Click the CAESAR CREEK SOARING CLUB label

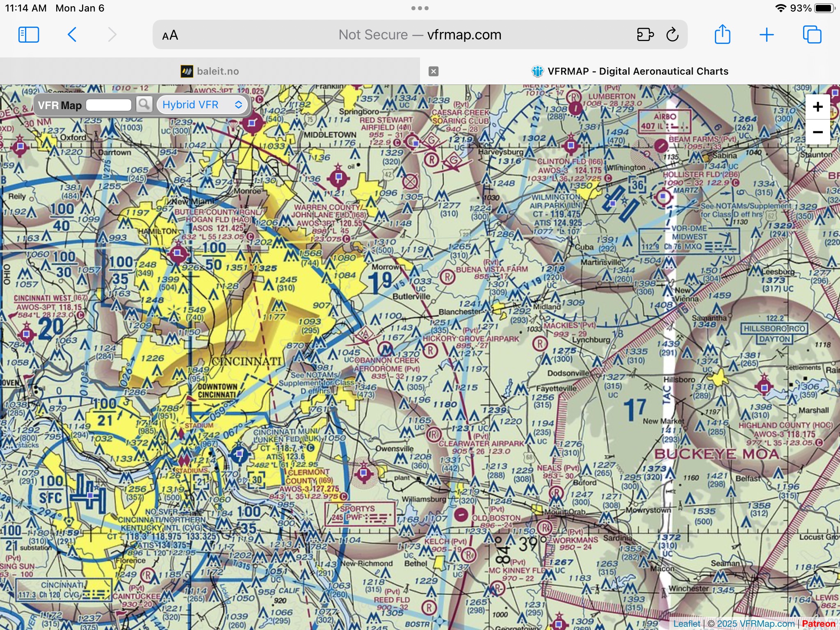[461, 116]
